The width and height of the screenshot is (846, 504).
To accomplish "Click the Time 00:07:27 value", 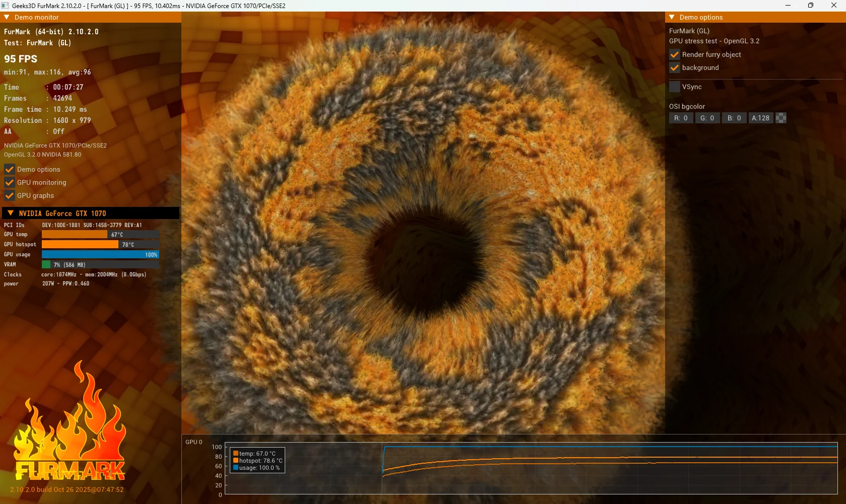I will [68, 87].
